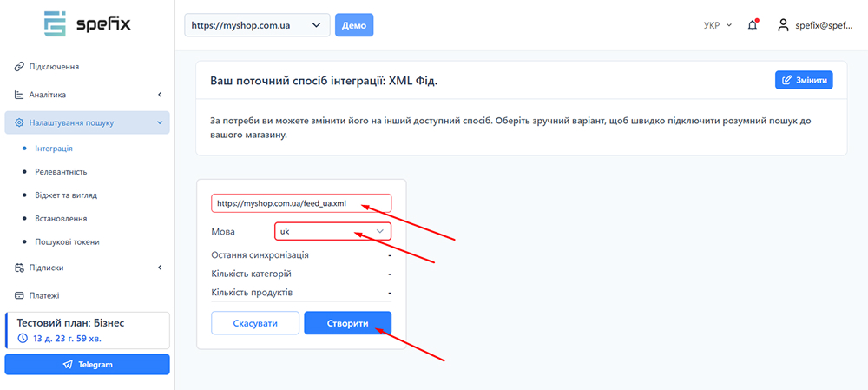868x390 pixels.
Task: Click the Платежі card icon
Action: 19,295
